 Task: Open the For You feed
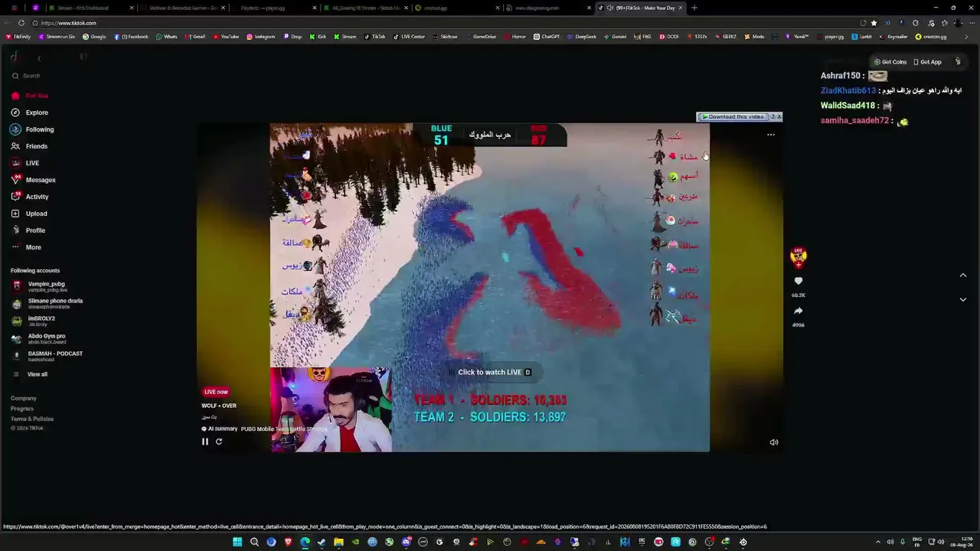point(31,96)
